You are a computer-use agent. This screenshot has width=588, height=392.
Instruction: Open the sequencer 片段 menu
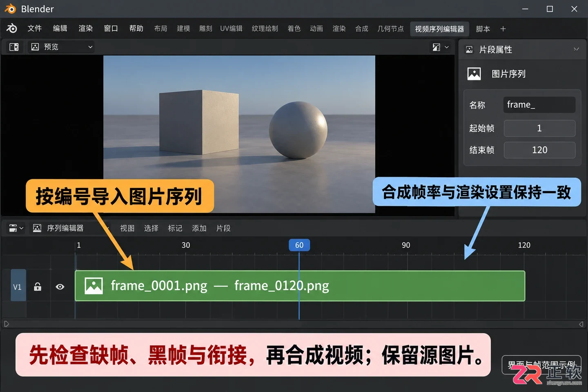point(223,228)
